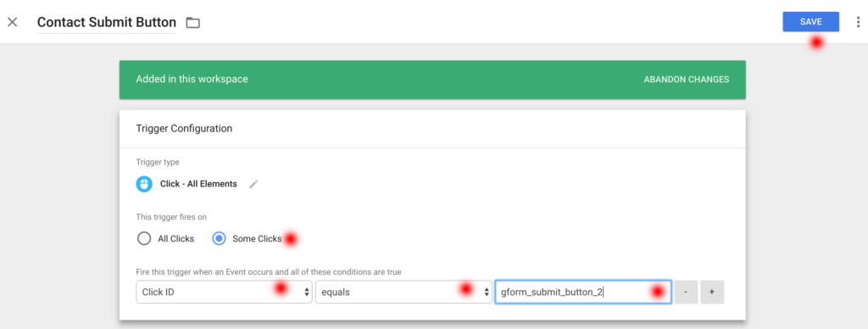This screenshot has width=868, height=329.
Task: Close the trigger editor with X icon
Action: coord(12,22)
